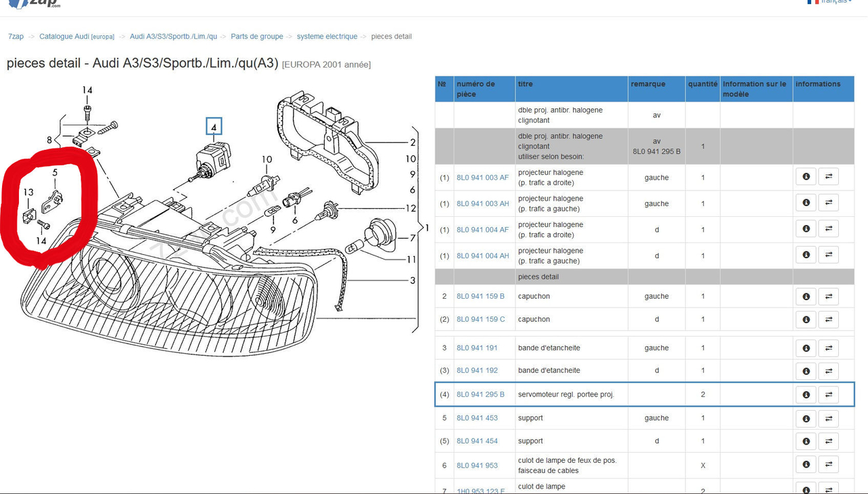Open the français language dropdown
This screenshot has width=868, height=494.
(x=831, y=2)
